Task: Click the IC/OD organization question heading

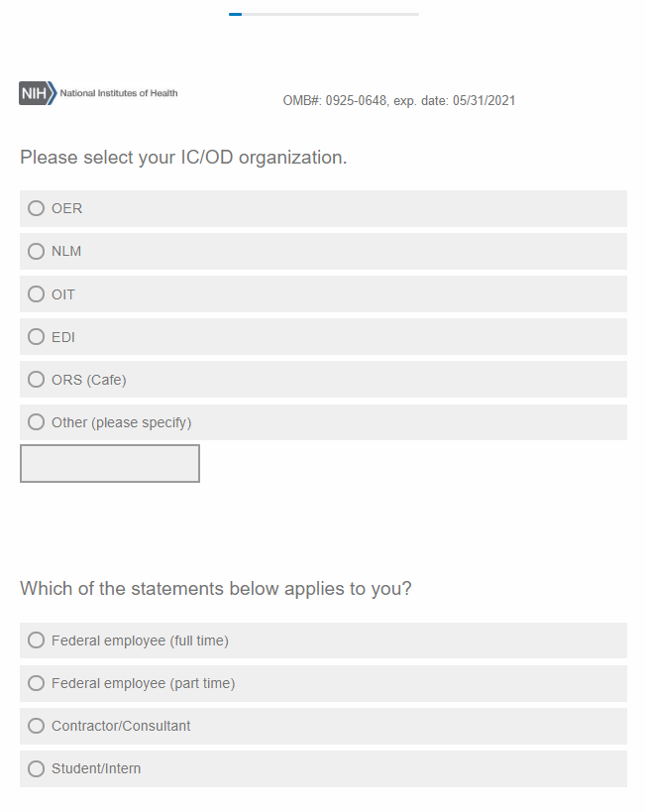Action: coord(183,158)
